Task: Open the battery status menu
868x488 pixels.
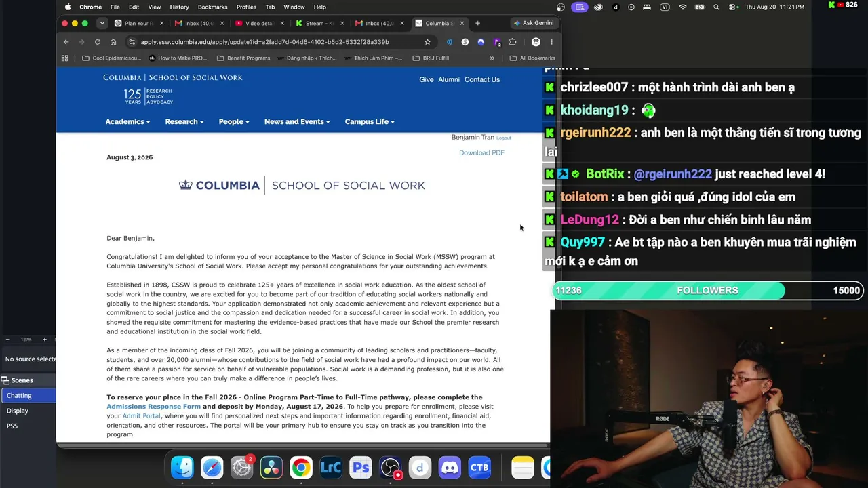Action: [700, 7]
